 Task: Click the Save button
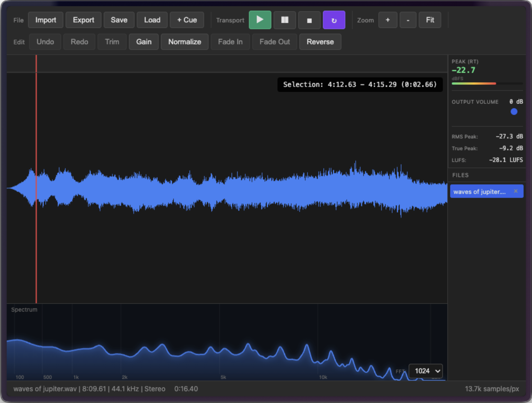119,20
